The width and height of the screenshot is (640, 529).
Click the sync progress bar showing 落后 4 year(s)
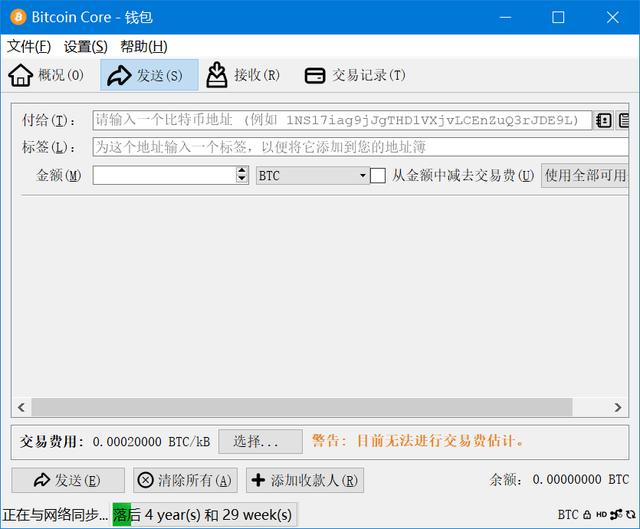(204, 515)
